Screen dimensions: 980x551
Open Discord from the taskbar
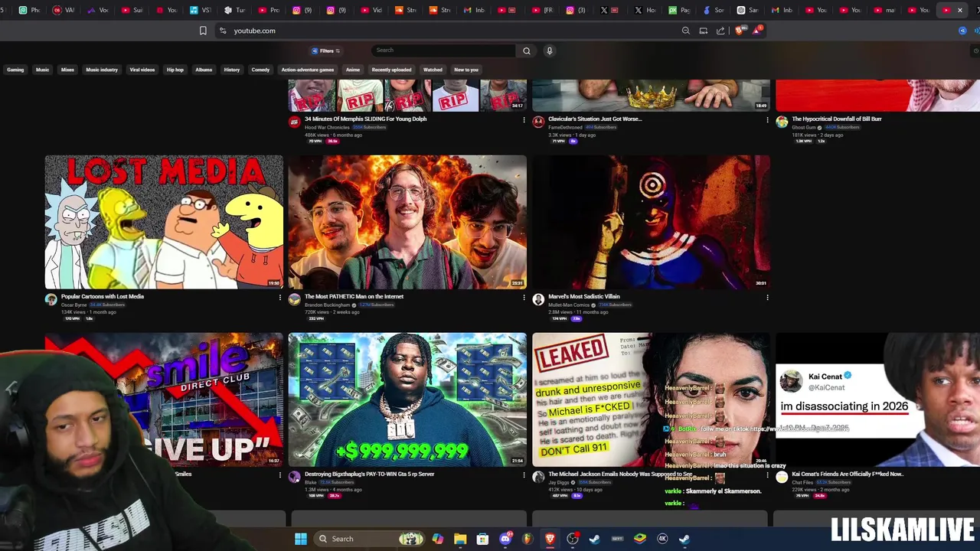point(505,539)
